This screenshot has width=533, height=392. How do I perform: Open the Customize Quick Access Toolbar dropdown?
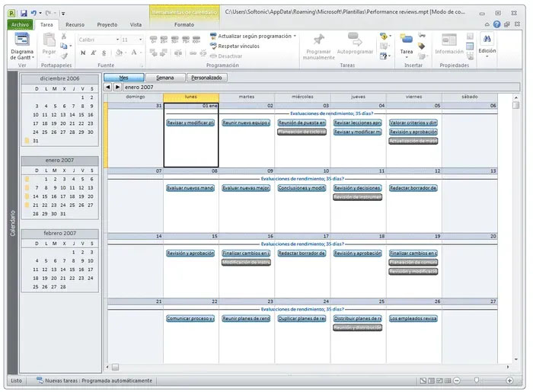(63, 14)
